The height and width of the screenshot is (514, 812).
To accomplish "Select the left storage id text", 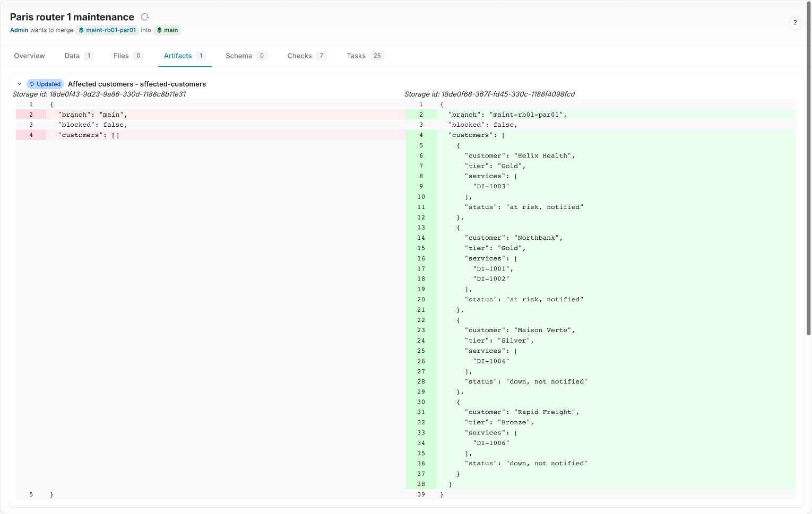I will point(99,94).
